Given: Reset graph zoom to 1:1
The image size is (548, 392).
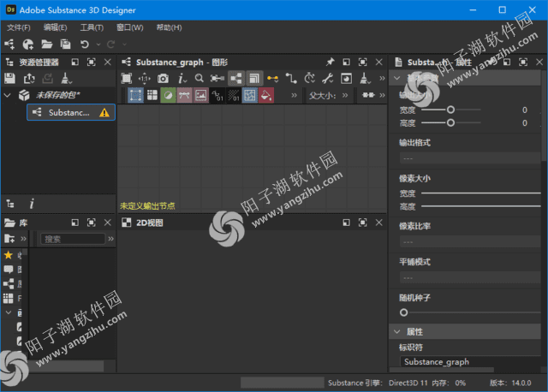Looking at the screenshot, I should tap(145, 79).
